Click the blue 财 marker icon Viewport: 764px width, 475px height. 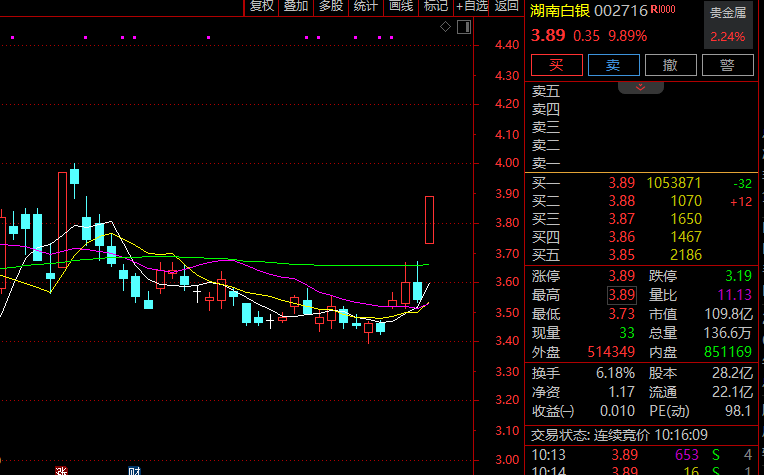[x=134, y=471]
